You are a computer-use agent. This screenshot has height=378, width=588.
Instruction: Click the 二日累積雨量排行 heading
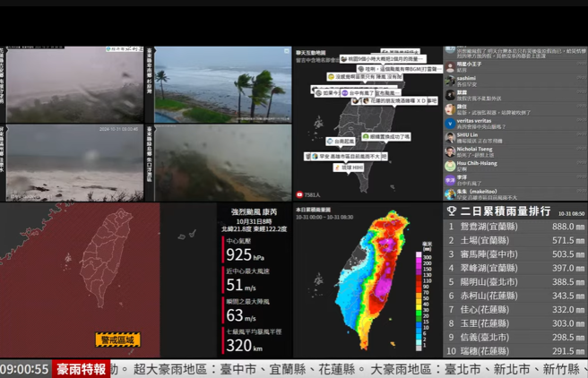point(506,211)
